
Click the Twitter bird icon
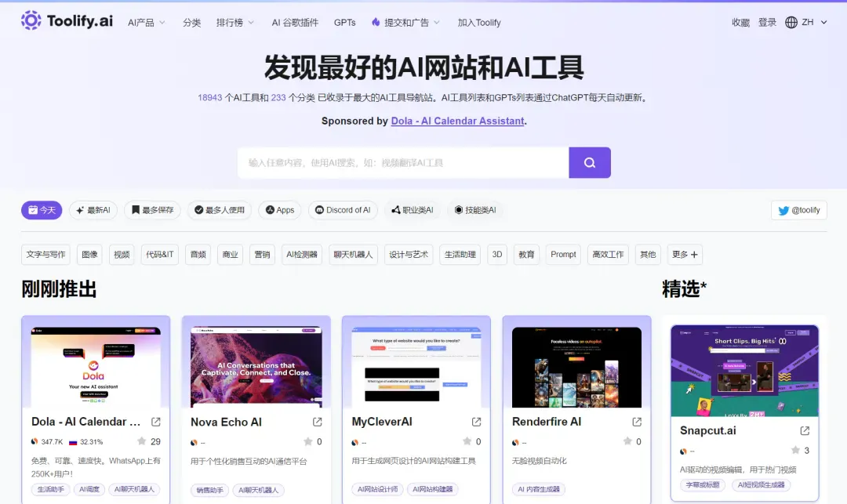(783, 210)
